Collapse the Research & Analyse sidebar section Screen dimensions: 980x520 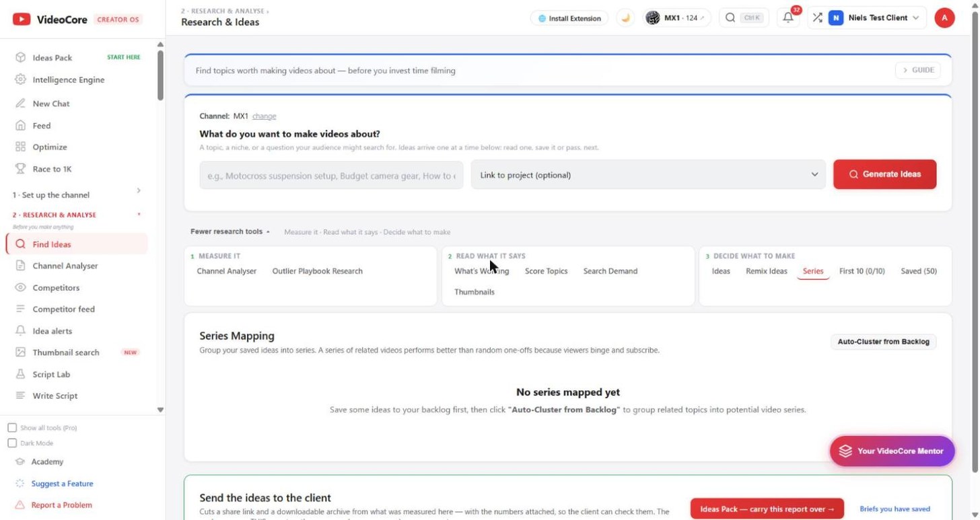76,215
